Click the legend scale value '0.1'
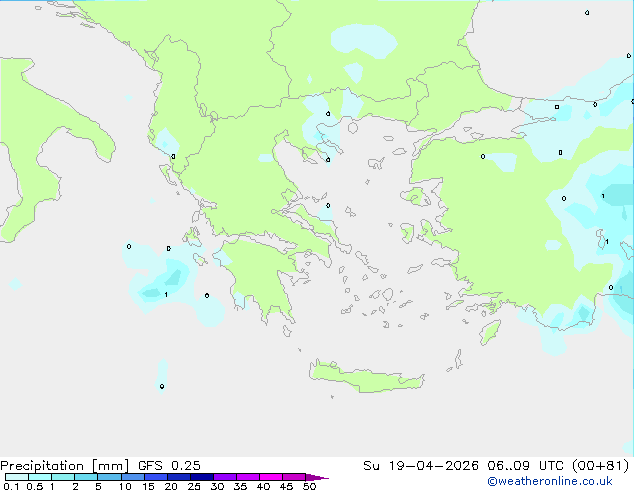 (11, 486)
